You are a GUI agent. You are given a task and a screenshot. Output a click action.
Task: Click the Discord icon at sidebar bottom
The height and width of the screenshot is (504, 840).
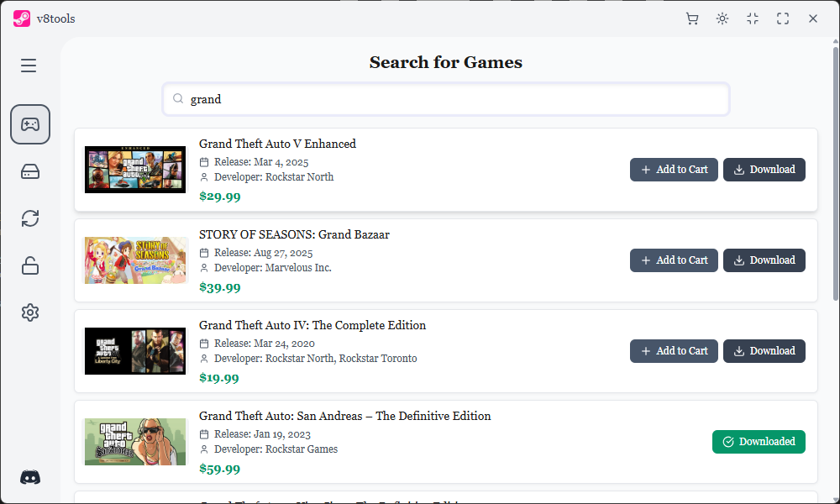tap(30, 477)
